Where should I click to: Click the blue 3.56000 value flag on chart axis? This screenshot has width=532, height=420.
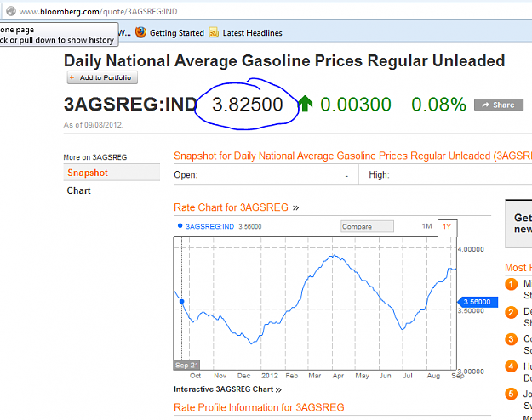click(478, 302)
